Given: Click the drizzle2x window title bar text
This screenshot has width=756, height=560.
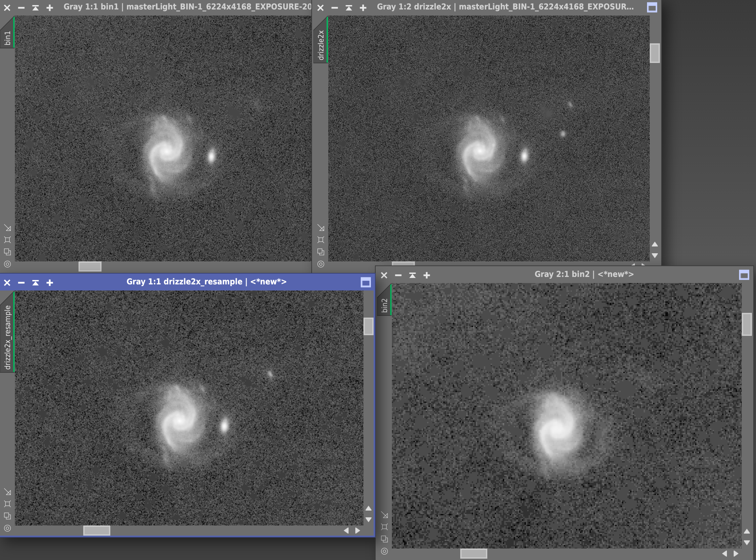Looking at the screenshot, I should (x=505, y=7).
